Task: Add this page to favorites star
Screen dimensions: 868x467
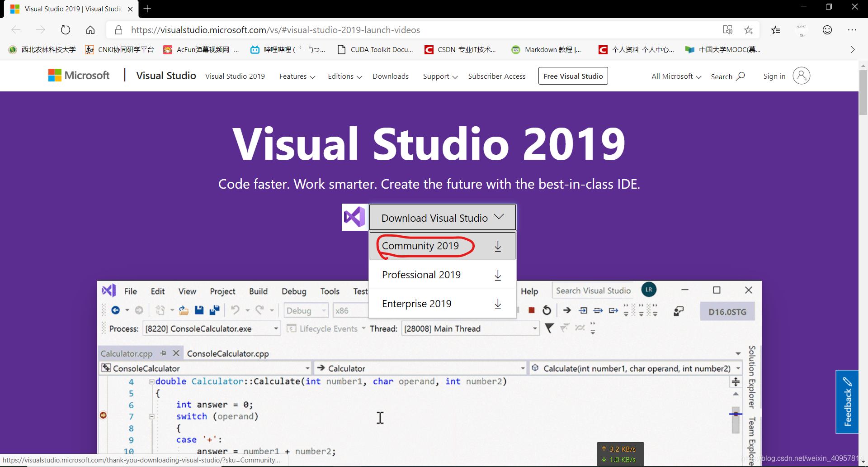Action: pos(749,30)
